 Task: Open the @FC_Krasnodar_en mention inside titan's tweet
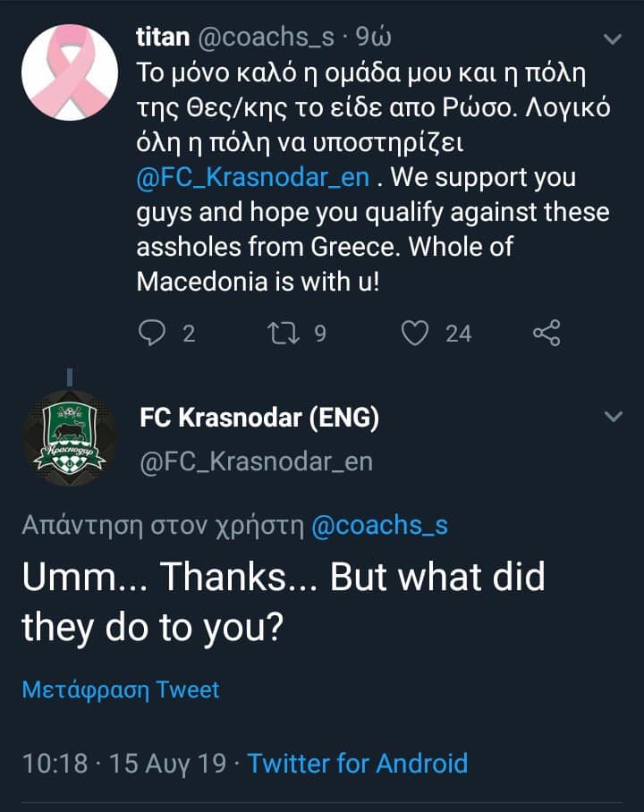(252, 177)
